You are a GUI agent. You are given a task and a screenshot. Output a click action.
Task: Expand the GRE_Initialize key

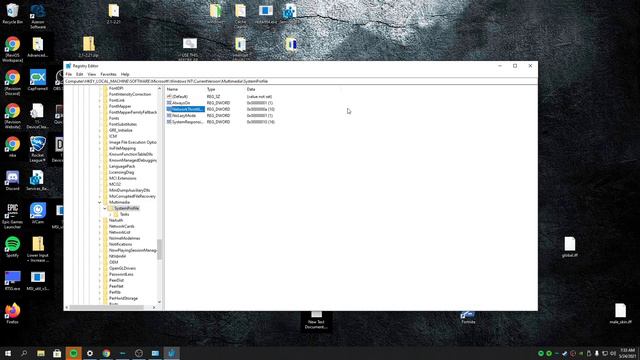[x=100, y=130]
